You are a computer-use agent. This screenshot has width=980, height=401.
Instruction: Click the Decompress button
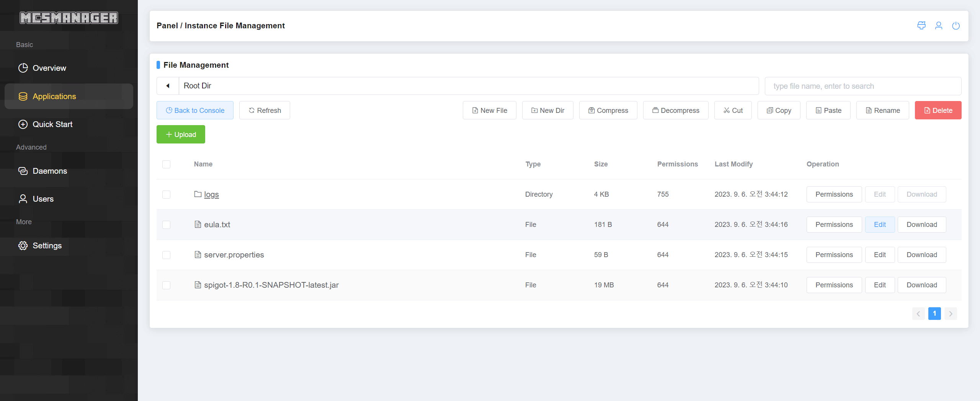pos(676,110)
